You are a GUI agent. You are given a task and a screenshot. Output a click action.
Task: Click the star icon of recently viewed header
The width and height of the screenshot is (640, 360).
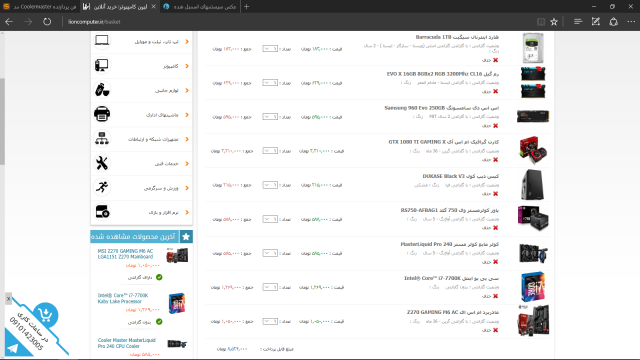[186, 237]
